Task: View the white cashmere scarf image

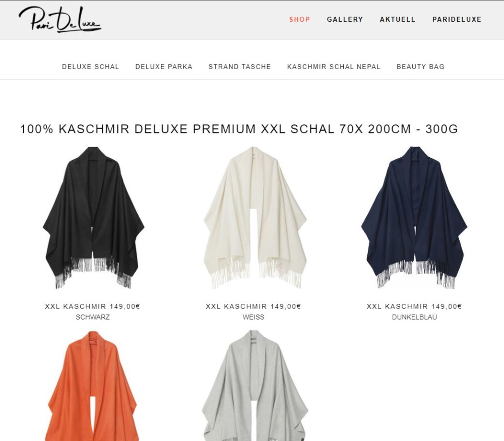Action: point(255,218)
